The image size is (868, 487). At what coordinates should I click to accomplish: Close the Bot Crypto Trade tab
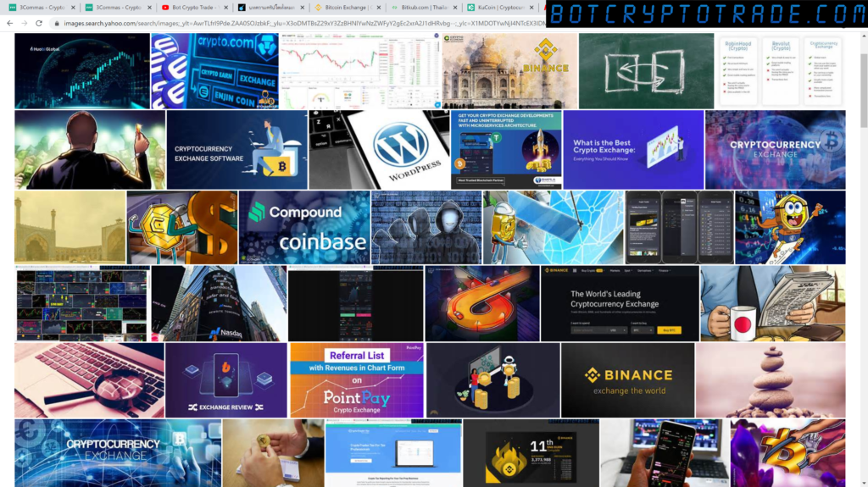pos(225,8)
